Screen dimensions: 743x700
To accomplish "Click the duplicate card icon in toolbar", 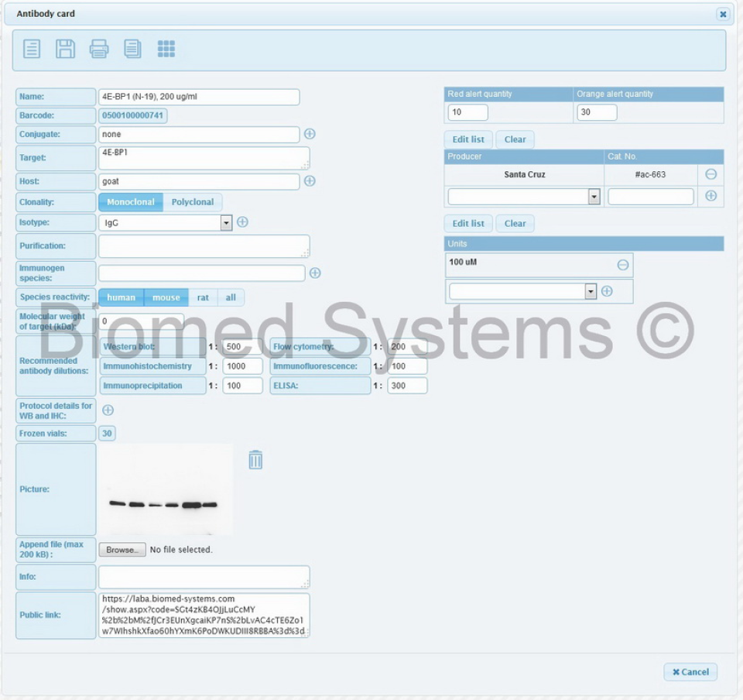I will (133, 48).
